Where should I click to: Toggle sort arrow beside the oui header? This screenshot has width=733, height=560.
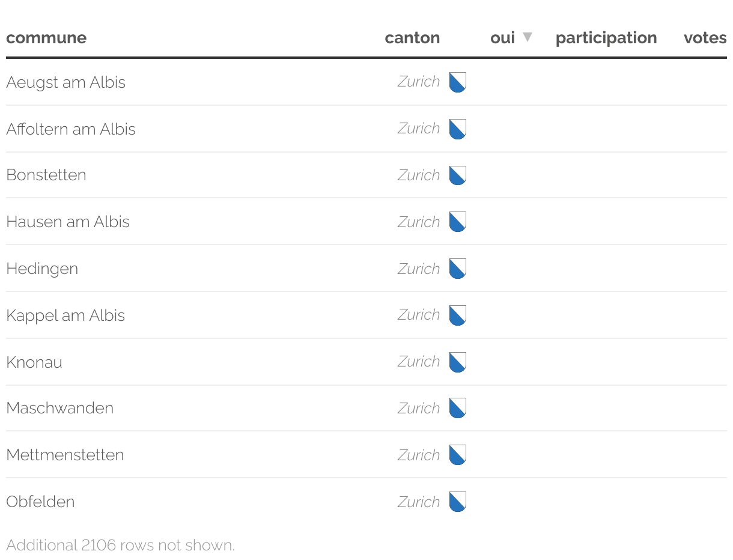point(527,37)
